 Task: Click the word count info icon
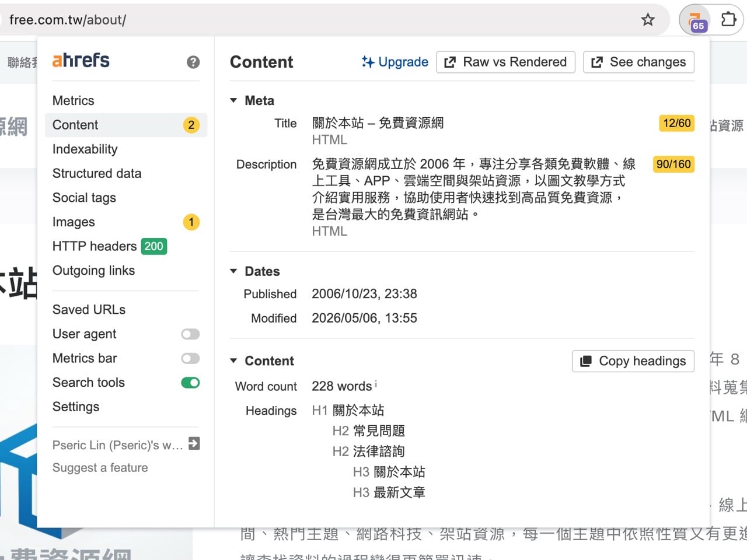click(x=376, y=384)
